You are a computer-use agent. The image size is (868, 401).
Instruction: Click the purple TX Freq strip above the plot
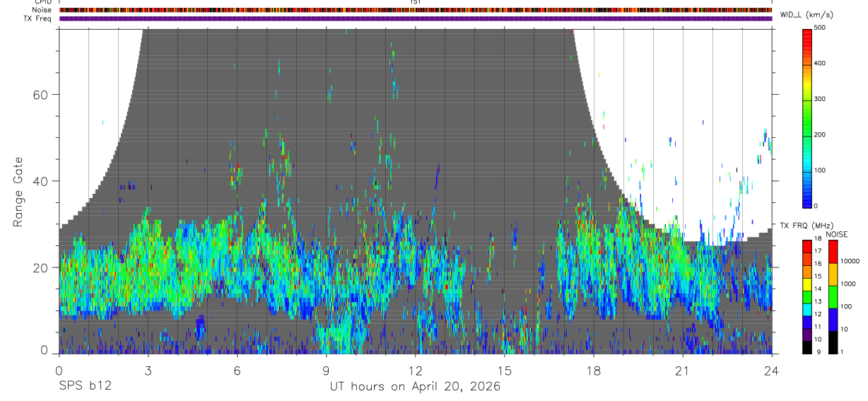coord(416,18)
